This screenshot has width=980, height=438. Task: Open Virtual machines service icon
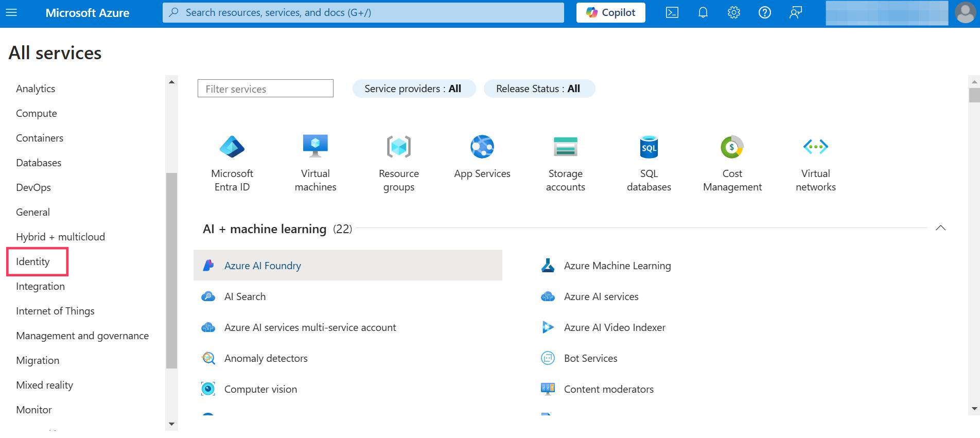pyautogui.click(x=316, y=147)
